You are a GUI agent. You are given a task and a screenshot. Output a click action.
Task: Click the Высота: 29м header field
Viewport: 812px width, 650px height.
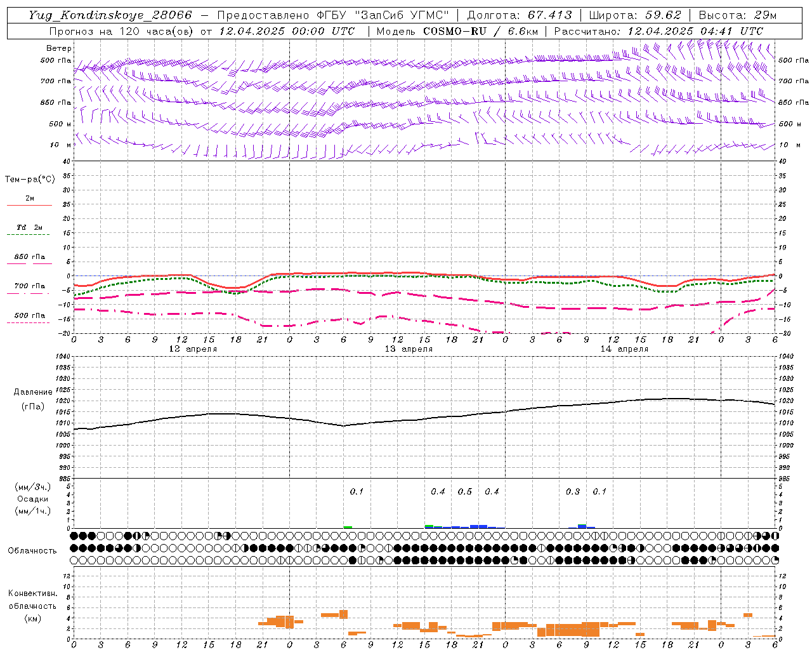coord(737,15)
